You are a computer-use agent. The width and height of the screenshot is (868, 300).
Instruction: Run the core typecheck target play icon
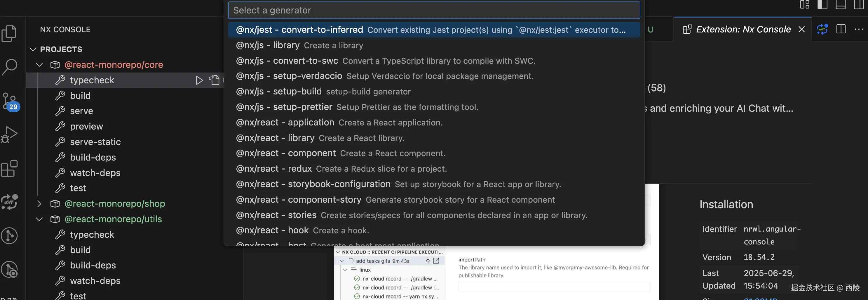click(x=199, y=80)
